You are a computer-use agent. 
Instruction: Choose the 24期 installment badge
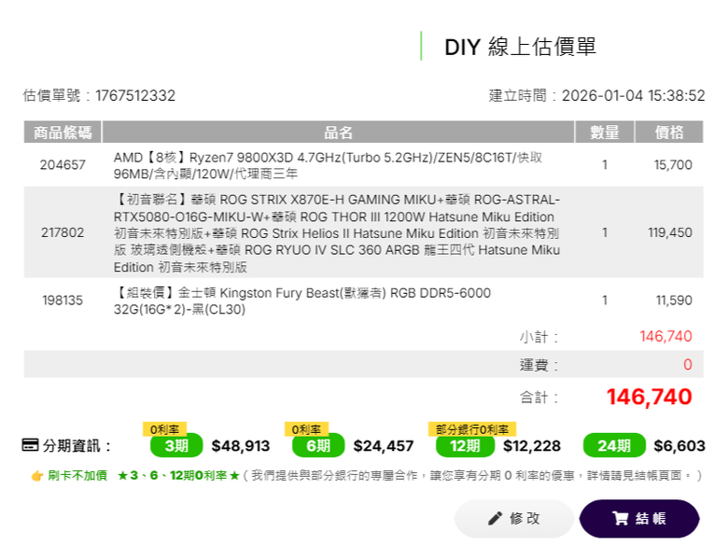(x=613, y=446)
